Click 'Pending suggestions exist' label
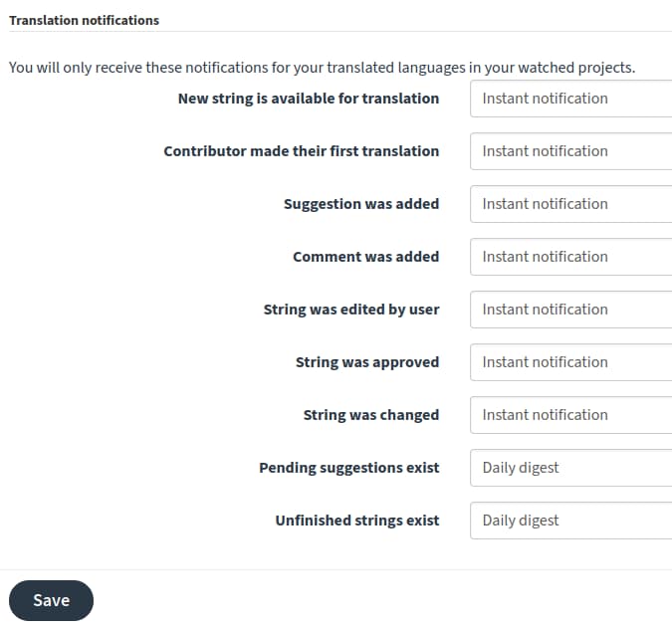The width and height of the screenshot is (672, 629). pos(348,468)
